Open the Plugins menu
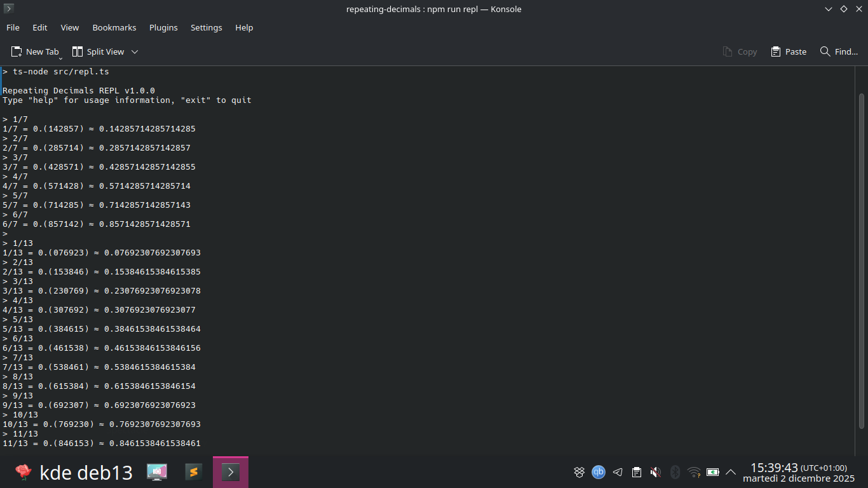Viewport: 868px width, 488px height. click(163, 27)
